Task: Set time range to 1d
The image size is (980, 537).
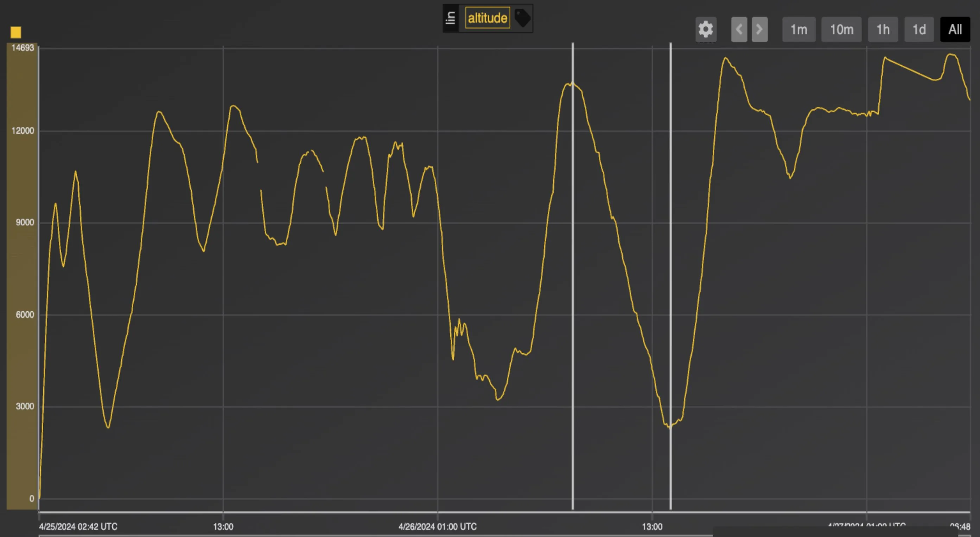Action: 919,29
